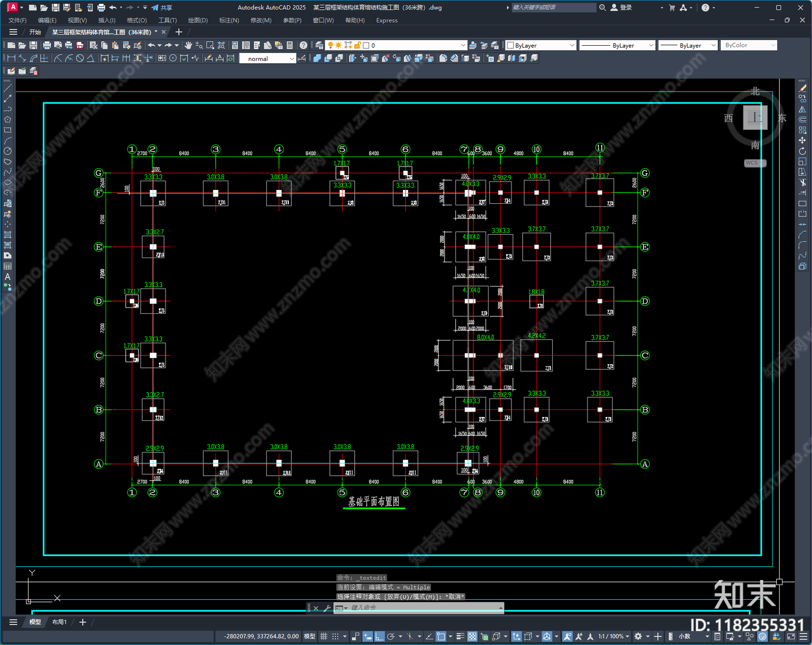Image resolution: width=812 pixels, height=645 pixels.
Task: Click the Make Object's Layer Current icon
Action: [473, 45]
